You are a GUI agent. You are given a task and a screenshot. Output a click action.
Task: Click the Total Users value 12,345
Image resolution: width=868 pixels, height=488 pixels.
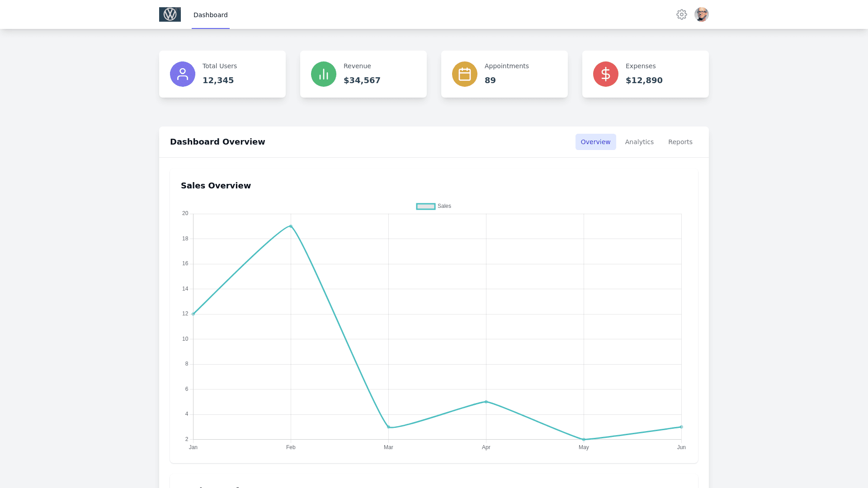click(x=218, y=80)
